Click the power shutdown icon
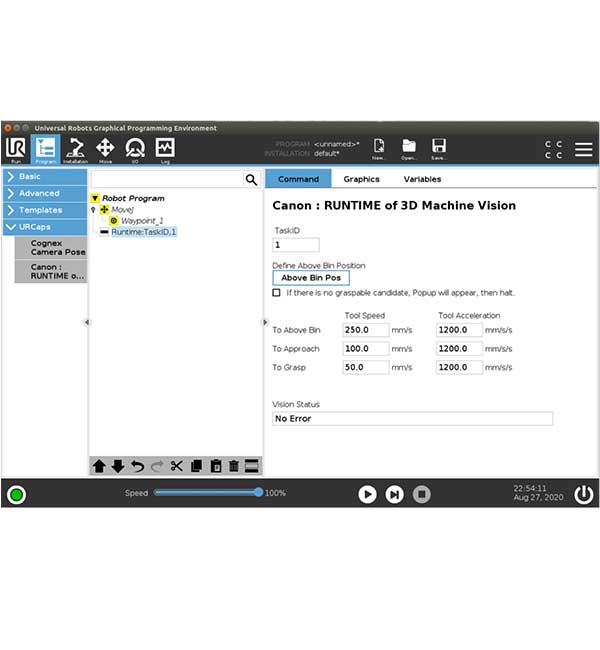 point(583,495)
